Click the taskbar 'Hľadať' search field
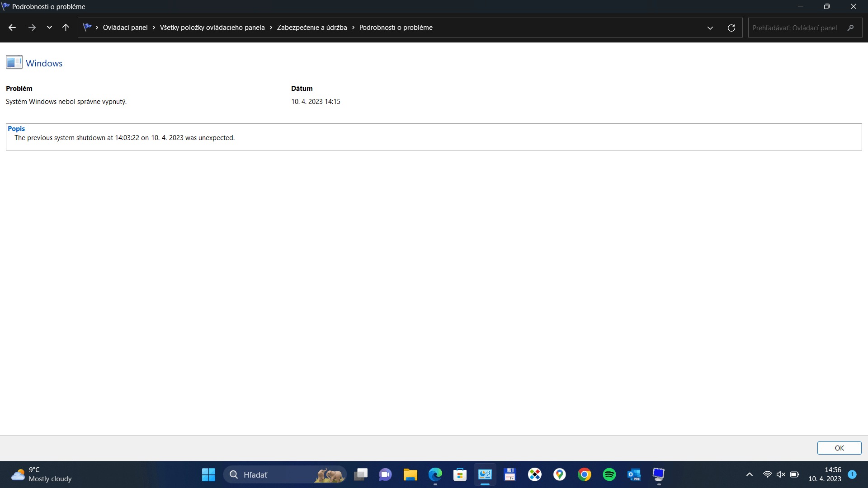868x488 pixels. (285, 474)
